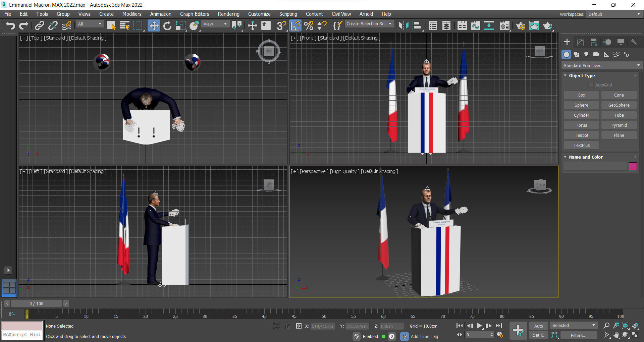Click the Redo arrow icon

[23, 25]
